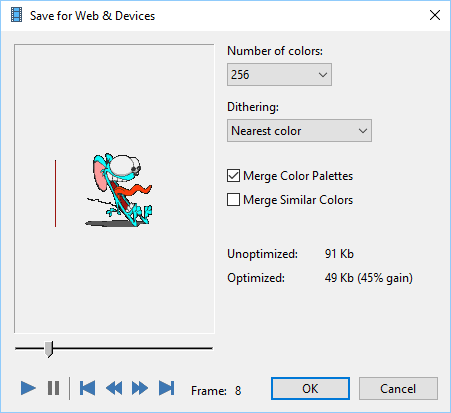Close the Save for Web & Devices dialog

[435, 15]
